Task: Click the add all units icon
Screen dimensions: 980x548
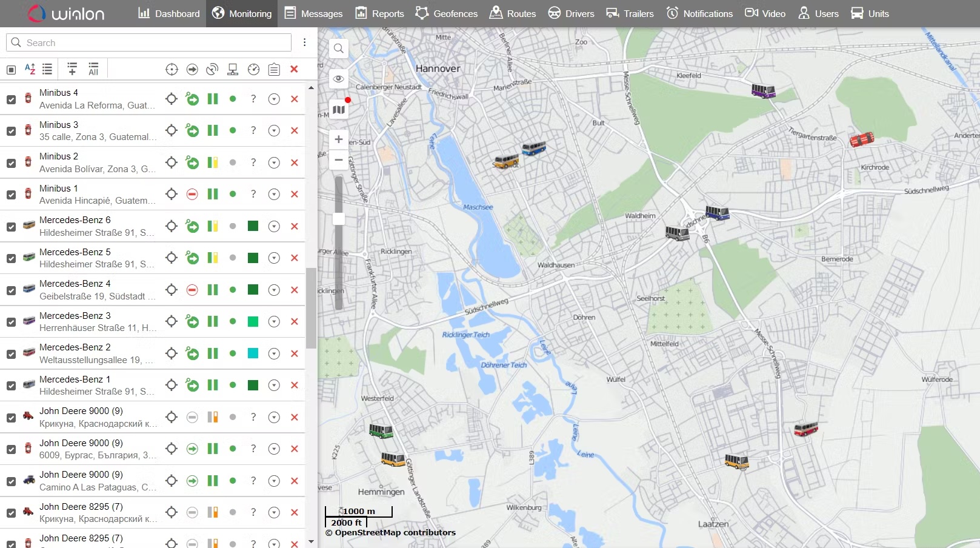Action: pyautogui.click(x=93, y=69)
